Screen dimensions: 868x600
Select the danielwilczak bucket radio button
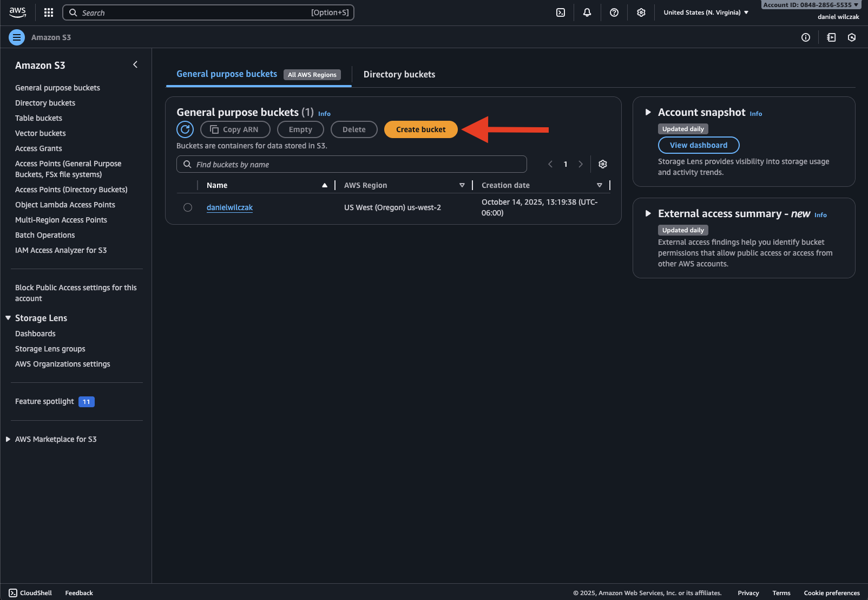pos(188,207)
